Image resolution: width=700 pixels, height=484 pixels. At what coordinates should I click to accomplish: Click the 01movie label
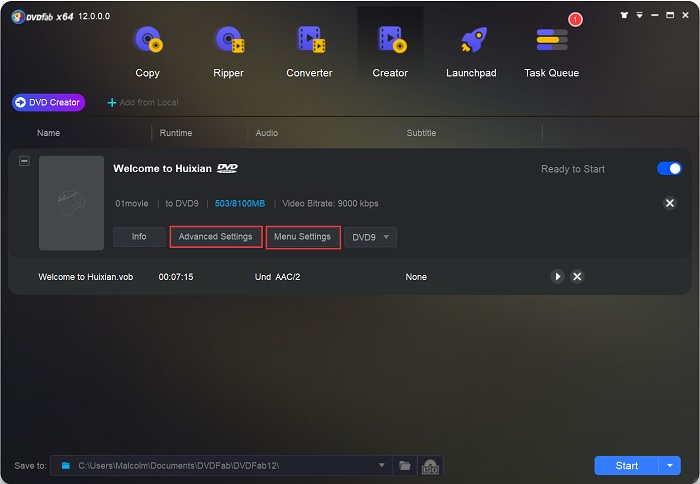pyautogui.click(x=132, y=204)
